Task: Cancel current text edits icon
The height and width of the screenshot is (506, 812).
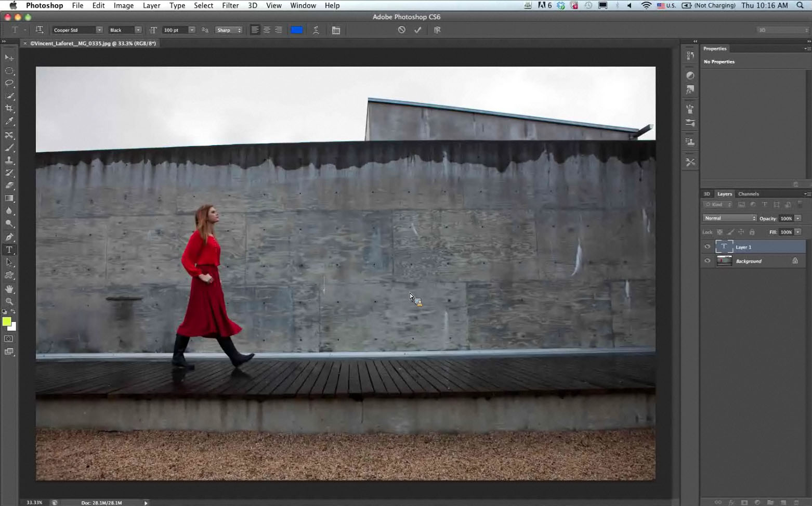Action: pos(402,30)
